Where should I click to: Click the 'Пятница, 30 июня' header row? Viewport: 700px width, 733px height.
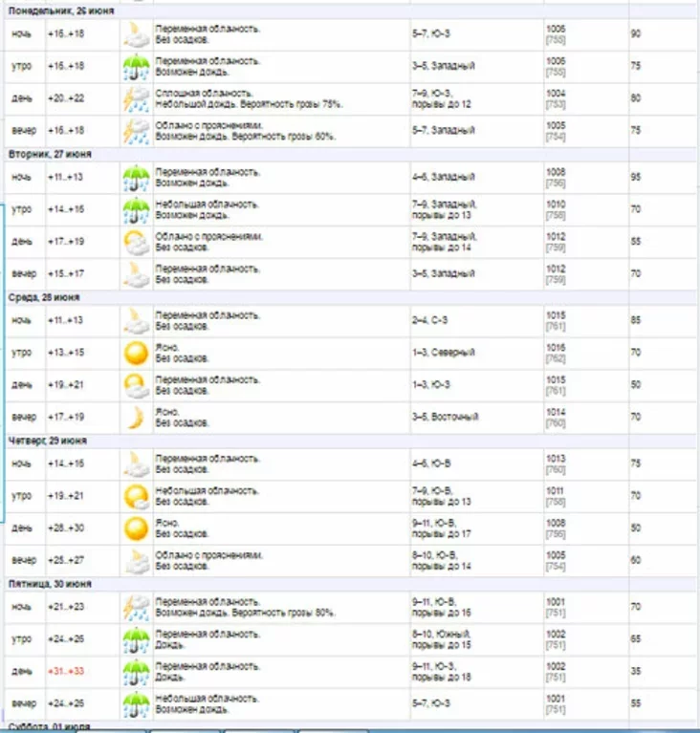(56, 583)
